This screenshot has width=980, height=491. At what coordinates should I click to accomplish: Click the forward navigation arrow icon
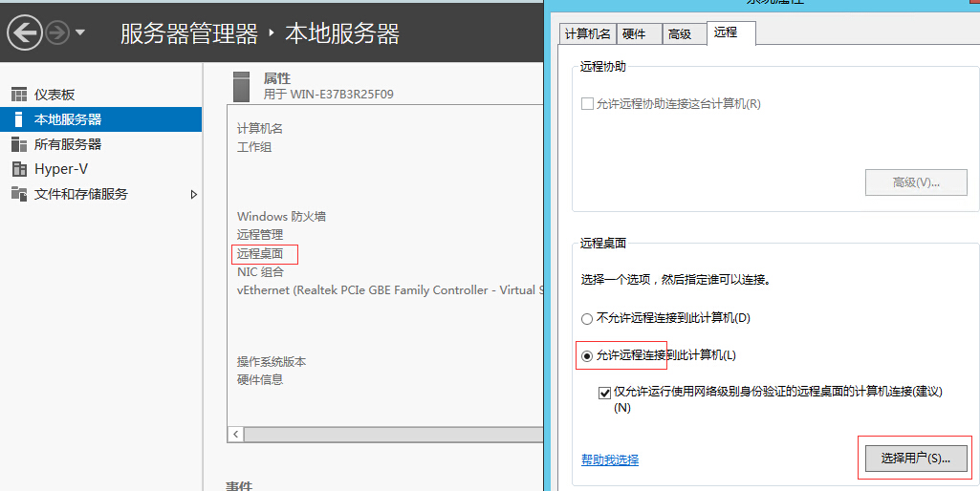pyautogui.click(x=57, y=33)
